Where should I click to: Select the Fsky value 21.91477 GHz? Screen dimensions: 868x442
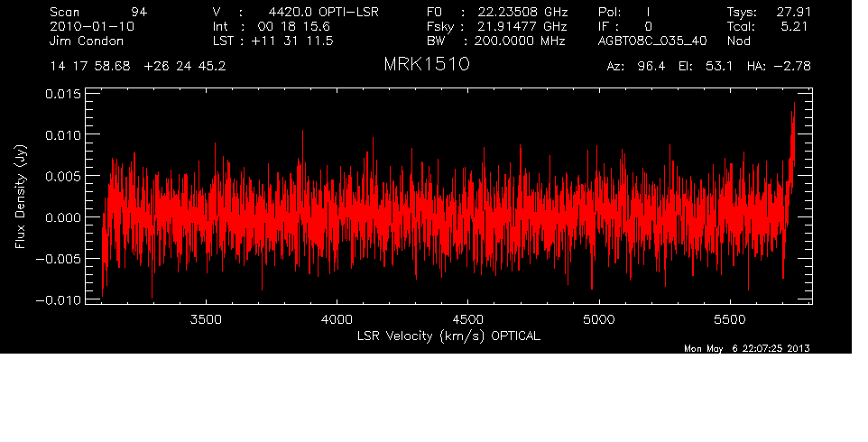[522, 26]
